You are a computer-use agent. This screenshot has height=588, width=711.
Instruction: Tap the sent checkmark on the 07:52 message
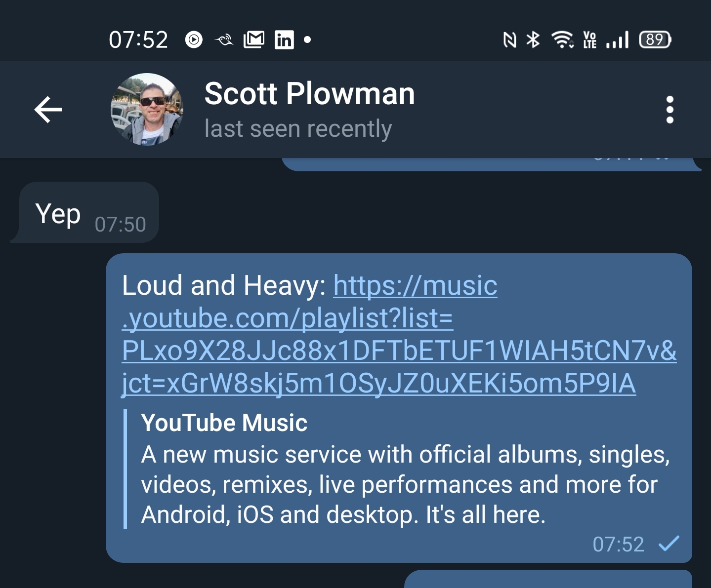[669, 544]
